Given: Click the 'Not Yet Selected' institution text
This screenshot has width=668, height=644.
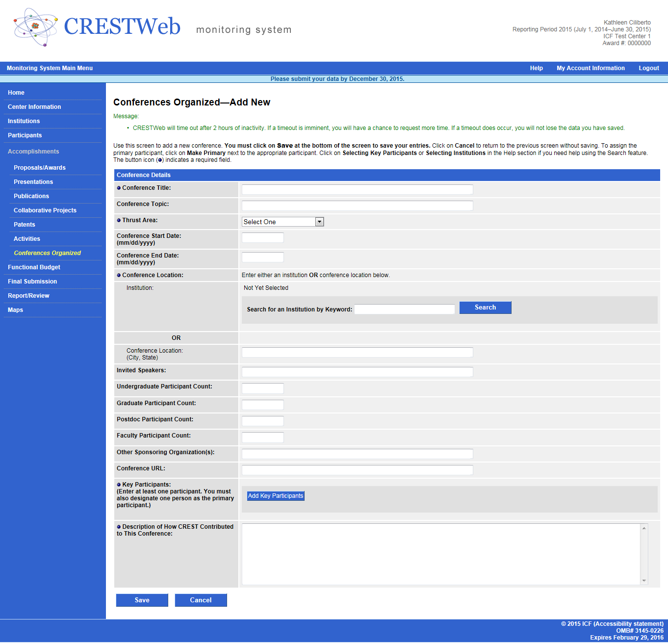Looking at the screenshot, I should coord(266,288).
